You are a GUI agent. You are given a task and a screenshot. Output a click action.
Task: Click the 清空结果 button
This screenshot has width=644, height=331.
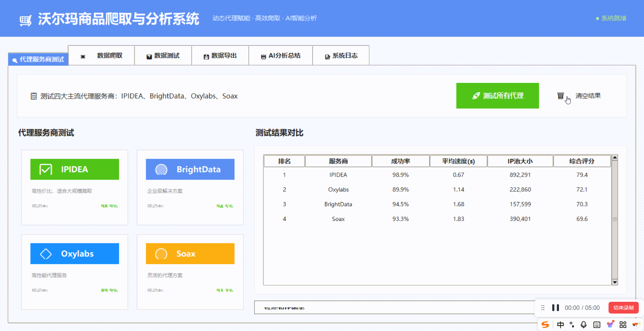click(579, 96)
